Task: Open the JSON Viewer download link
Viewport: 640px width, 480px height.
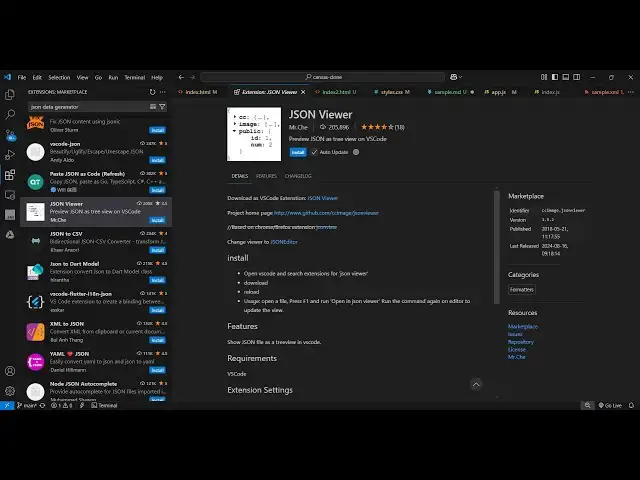Action: [322, 198]
